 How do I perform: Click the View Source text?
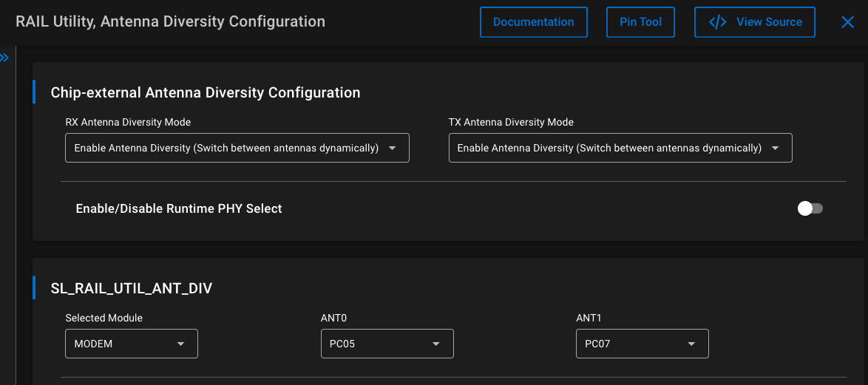[769, 22]
